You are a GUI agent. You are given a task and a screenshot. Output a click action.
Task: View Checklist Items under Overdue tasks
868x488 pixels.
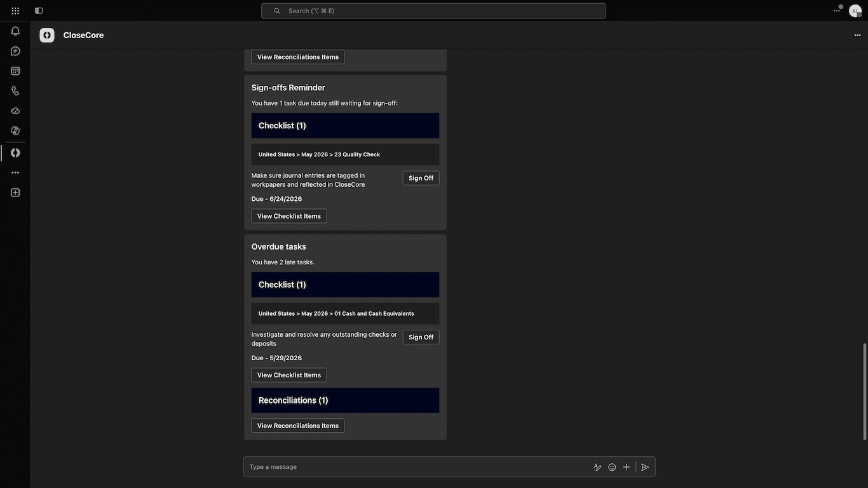click(x=289, y=375)
